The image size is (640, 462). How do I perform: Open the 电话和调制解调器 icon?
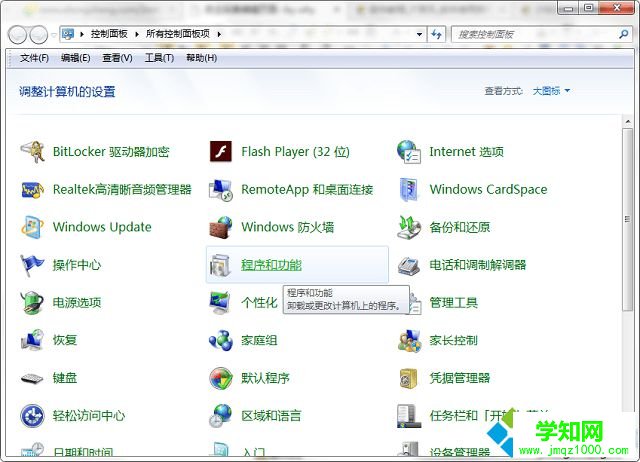click(x=409, y=266)
